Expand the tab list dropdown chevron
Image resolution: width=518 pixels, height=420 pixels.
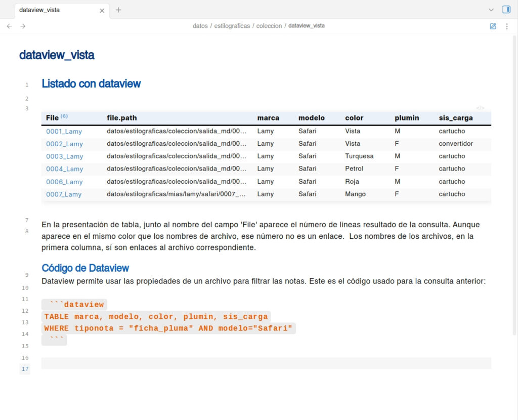(x=491, y=10)
